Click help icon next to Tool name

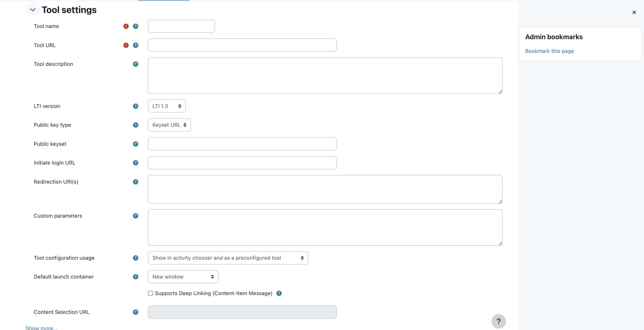(136, 26)
